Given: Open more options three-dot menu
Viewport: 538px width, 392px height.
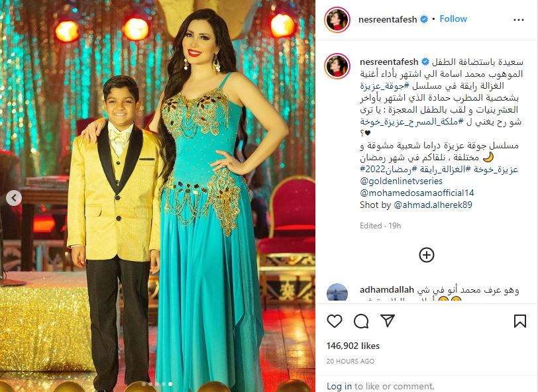Looking at the screenshot, I should coord(518,20).
